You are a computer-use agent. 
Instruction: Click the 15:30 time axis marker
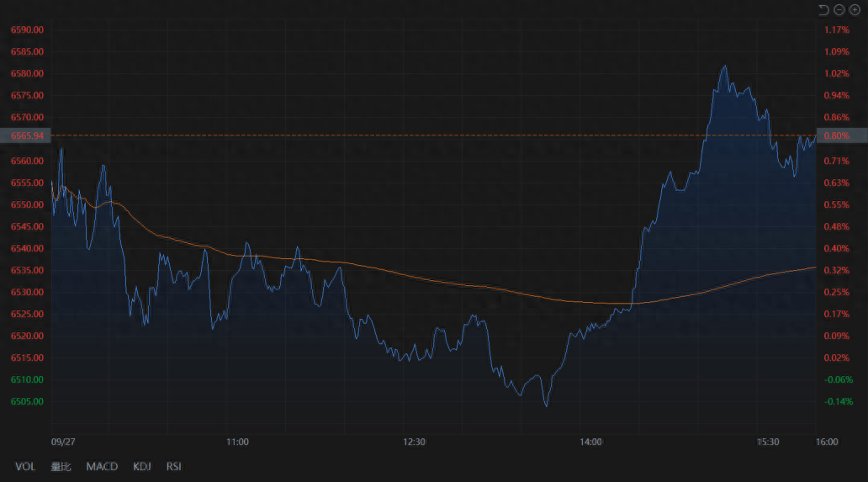click(768, 442)
